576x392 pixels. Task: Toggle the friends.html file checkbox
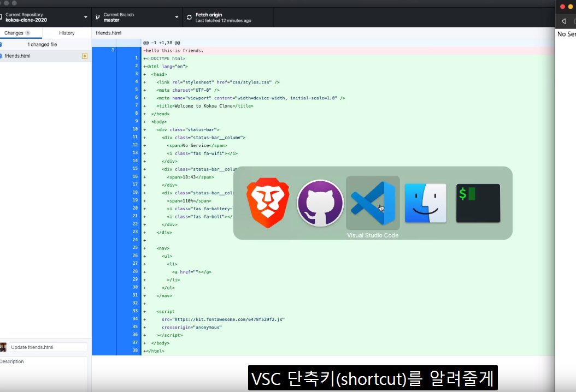point(1,56)
